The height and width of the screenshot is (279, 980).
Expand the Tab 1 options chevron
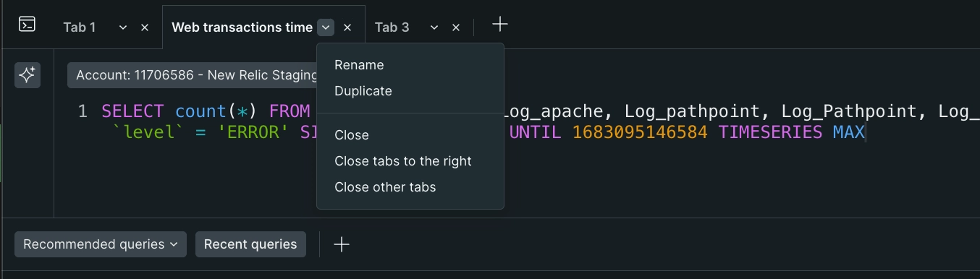123,27
